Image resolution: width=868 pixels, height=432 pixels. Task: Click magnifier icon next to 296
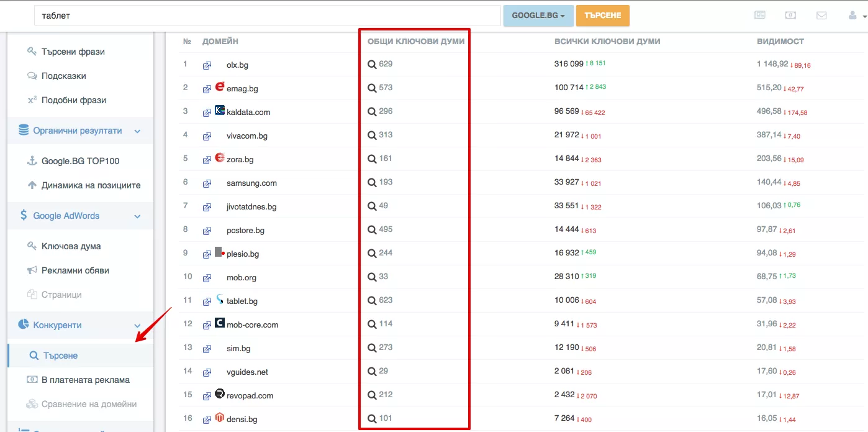click(x=372, y=111)
